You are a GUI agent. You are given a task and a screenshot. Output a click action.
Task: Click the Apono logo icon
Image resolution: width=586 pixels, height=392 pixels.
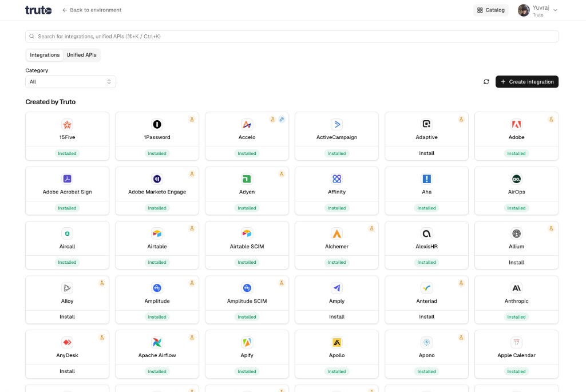426,342
